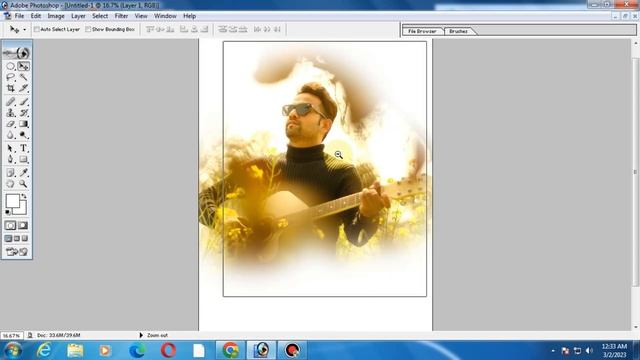Switch to Standard Screen mode
This screenshot has width=640, height=360.
(8, 238)
